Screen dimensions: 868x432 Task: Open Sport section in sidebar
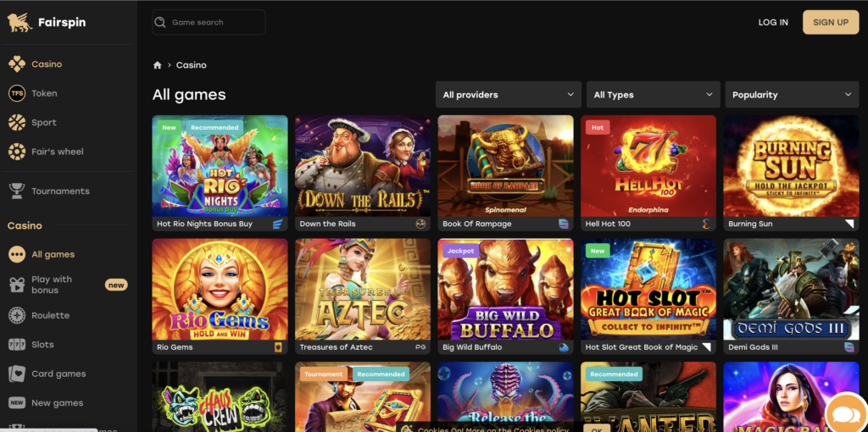click(x=44, y=122)
